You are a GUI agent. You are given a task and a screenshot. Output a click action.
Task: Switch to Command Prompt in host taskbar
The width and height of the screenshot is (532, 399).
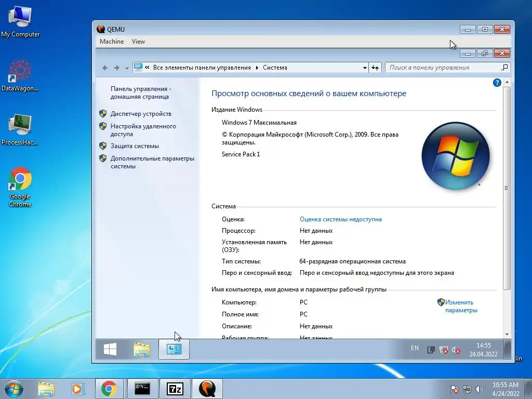pyautogui.click(x=142, y=389)
